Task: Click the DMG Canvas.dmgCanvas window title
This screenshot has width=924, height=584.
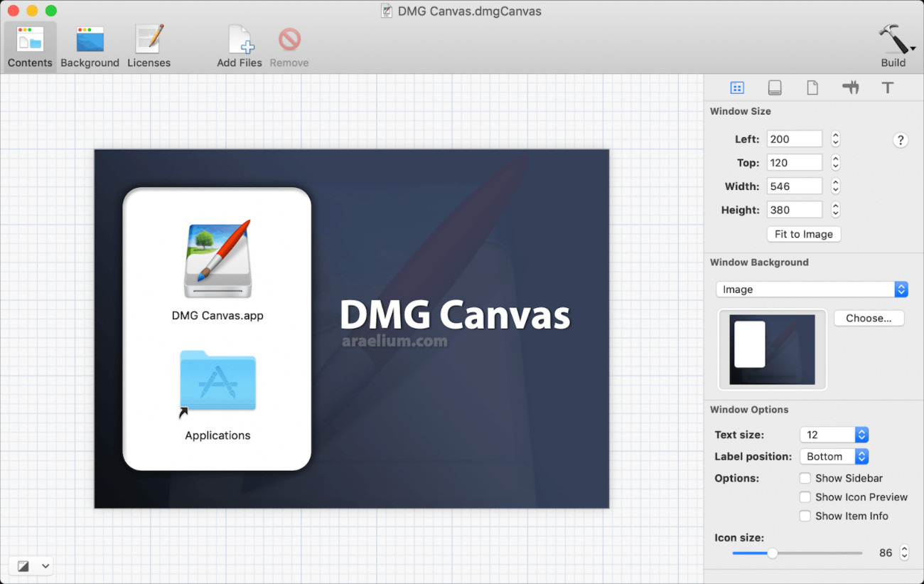Action: (x=470, y=11)
